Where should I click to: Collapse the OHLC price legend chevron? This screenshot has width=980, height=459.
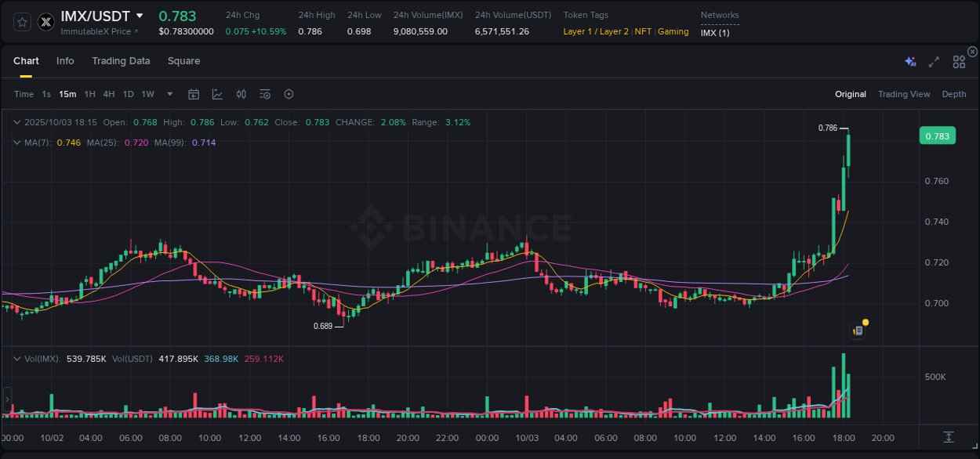pos(16,122)
